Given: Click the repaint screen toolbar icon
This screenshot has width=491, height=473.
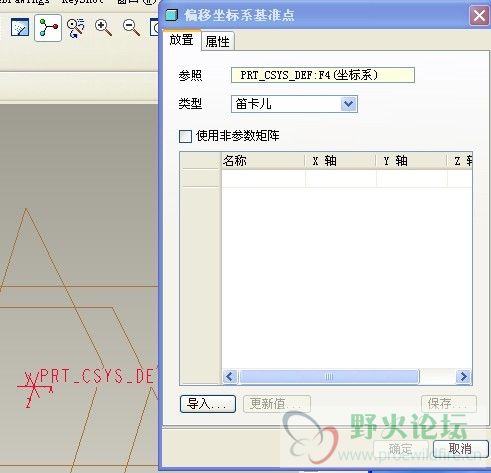Looking at the screenshot, I should (20, 27).
